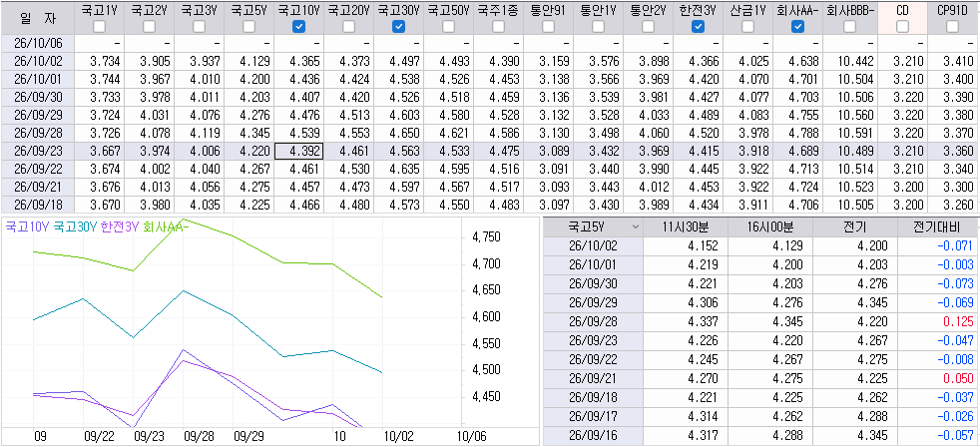Click the 4.497 국고30Y value

pyautogui.click(x=399, y=61)
